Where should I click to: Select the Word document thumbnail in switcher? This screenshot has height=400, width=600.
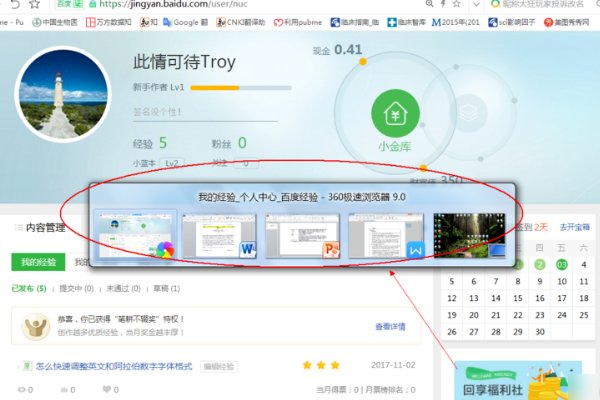click(x=219, y=235)
